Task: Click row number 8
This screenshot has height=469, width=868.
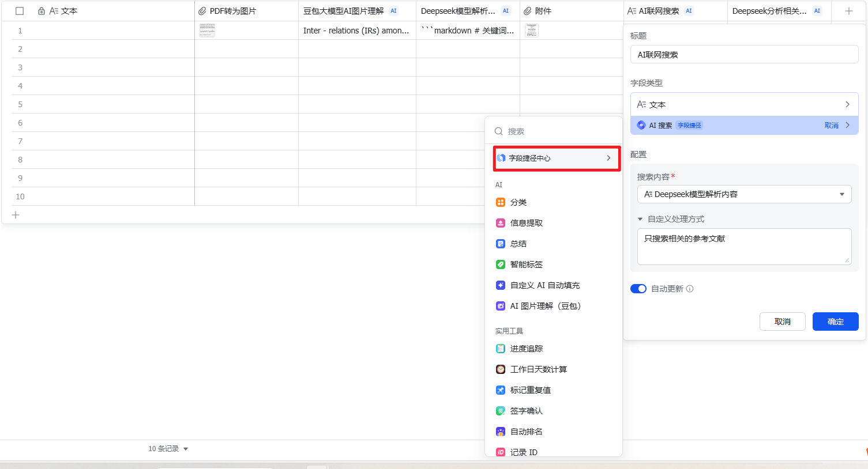Action: (20, 160)
